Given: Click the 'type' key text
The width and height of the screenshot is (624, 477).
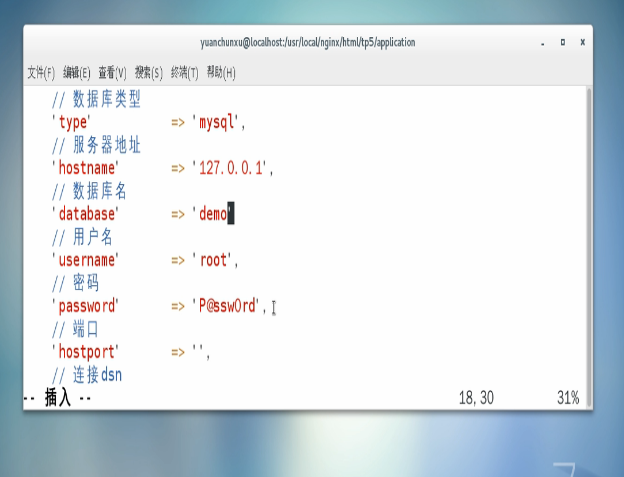Looking at the screenshot, I should (x=72, y=122).
